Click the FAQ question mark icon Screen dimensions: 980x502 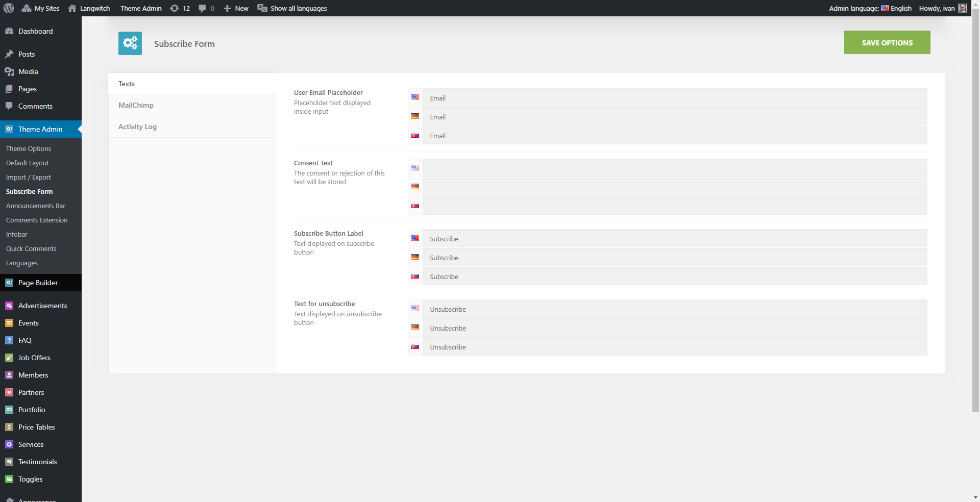[x=9, y=340]
